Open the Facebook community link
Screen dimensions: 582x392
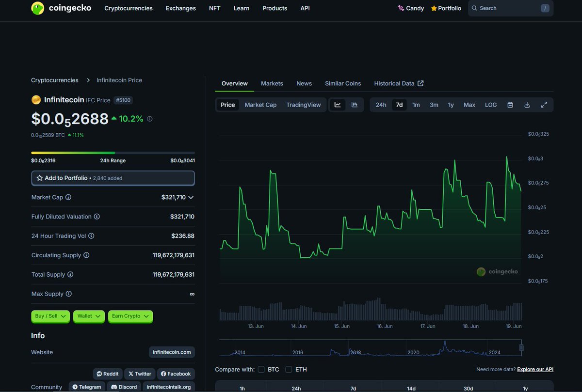pyautogui.click(x=176, y=374)
